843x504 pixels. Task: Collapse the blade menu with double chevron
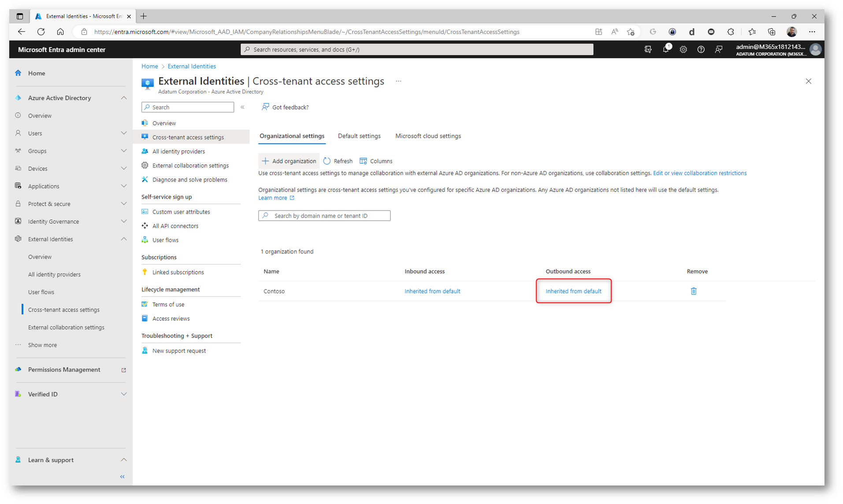coord(242,107)
